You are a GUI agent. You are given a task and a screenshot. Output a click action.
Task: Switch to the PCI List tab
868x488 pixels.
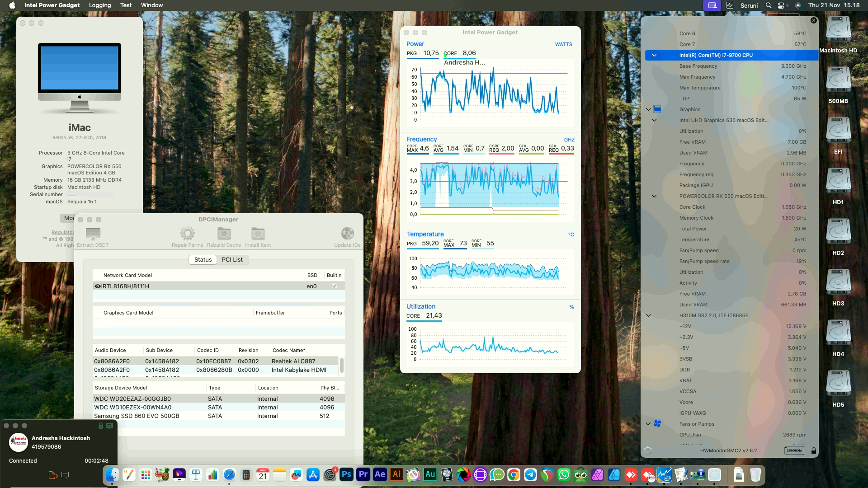coord(232,259)
